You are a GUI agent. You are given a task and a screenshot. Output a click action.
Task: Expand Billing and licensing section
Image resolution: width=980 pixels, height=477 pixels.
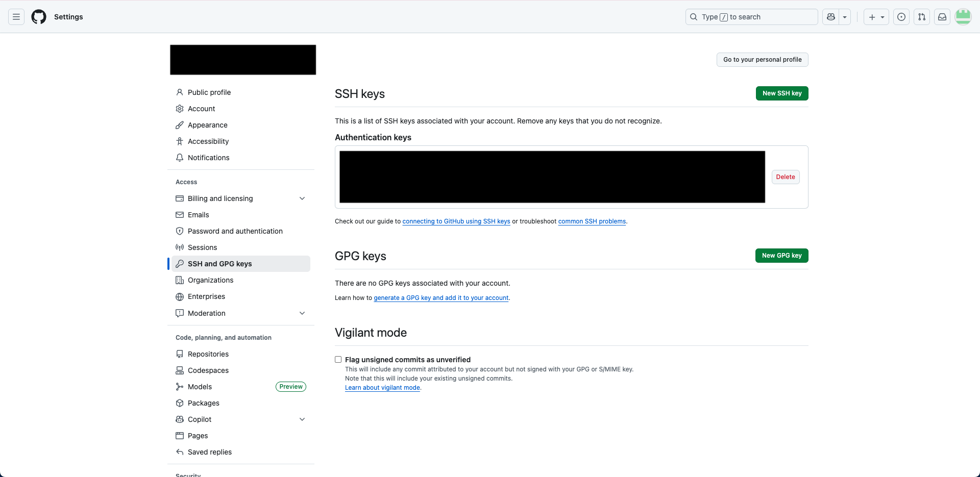point(302,198)
